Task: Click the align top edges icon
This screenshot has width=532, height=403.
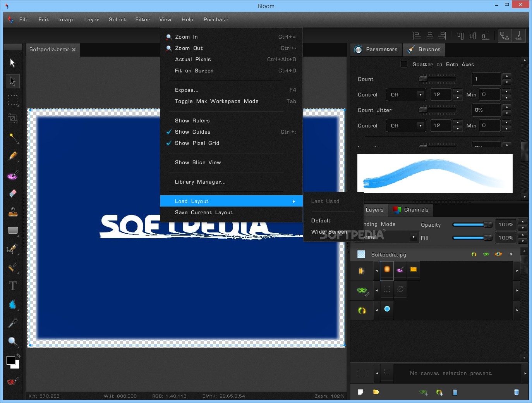Action: tap(460, 36)
